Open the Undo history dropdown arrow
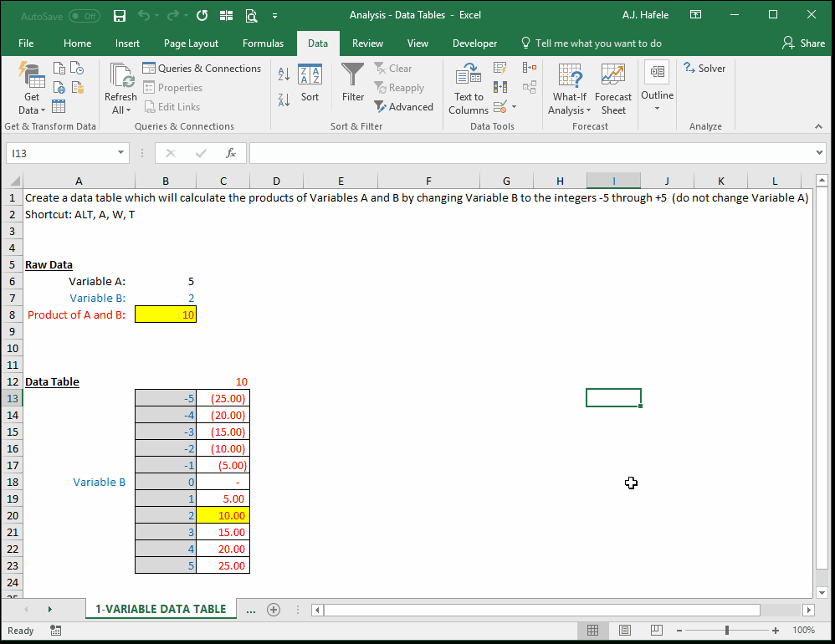This screenshot has height=644, width=835. (x=157, y=16)
